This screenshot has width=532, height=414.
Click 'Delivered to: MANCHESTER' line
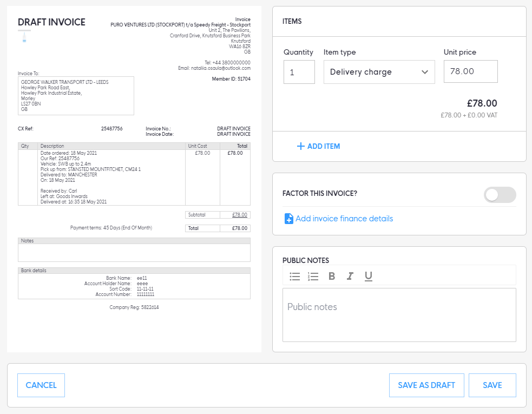[x=69, y=175]
